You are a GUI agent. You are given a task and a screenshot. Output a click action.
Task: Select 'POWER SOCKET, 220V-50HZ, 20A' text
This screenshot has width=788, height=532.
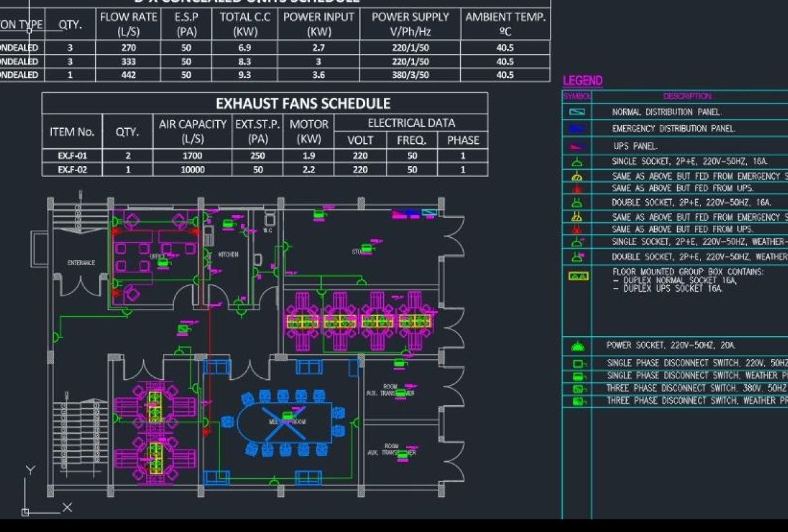click(670, 346)
